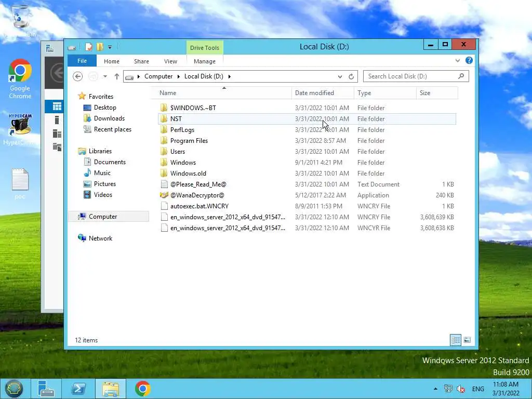
Task: Refresh the Local Disk (D:) folder view
Action: point(351,77)
